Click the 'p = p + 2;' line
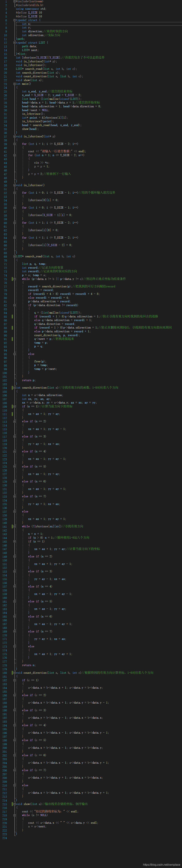The height and width of the screenshot is (868, 182). click(50, 174)
